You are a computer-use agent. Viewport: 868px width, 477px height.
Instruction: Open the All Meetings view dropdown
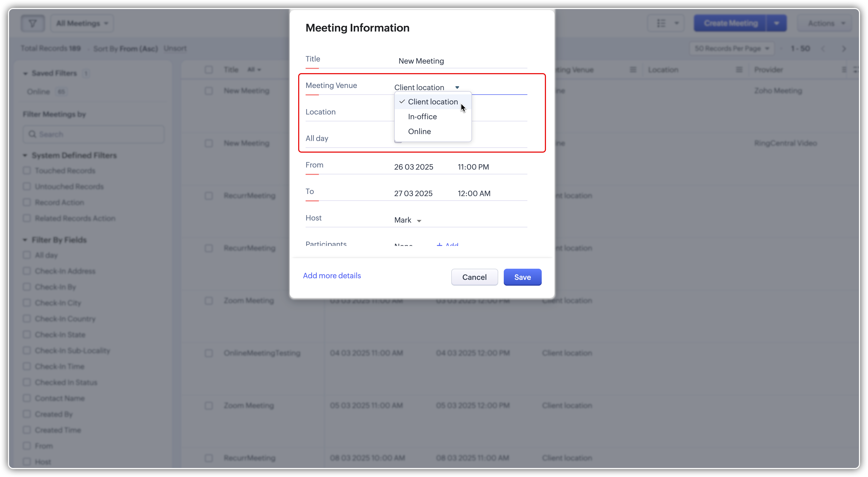(82, 23)
